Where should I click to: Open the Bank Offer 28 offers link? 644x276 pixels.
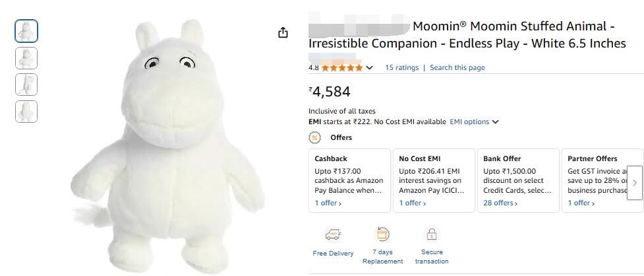pyautogui.click(x=500, y=203)
